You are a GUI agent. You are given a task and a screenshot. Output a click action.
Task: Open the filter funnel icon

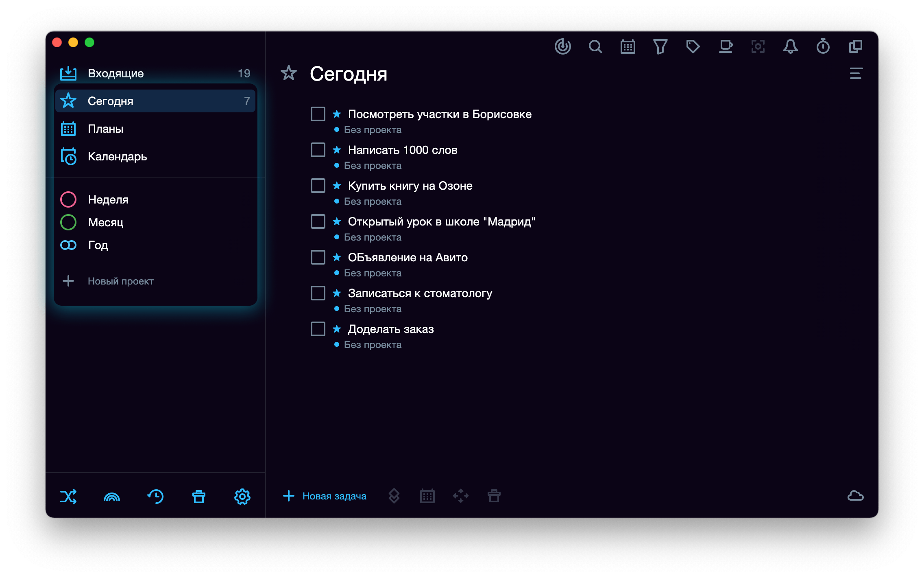[660, 46]
